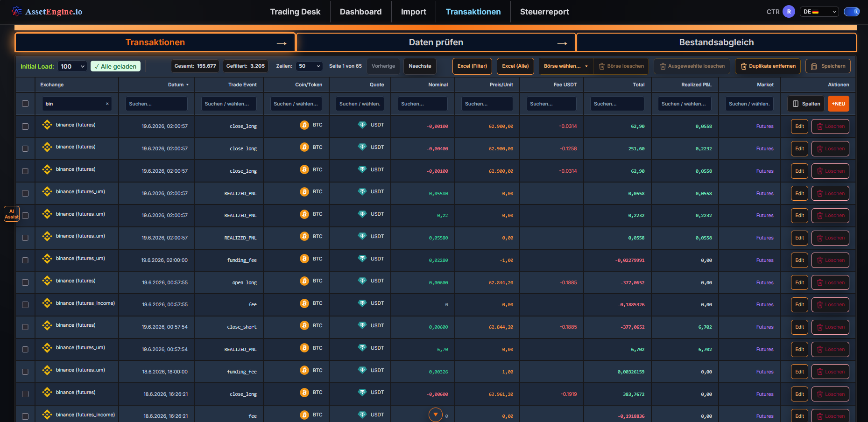This screenshot has width=868, height=422.
Task: Click the USDT icon in the 19.6.2026 00:57:55 fee row
Action: tap(362, 303)
